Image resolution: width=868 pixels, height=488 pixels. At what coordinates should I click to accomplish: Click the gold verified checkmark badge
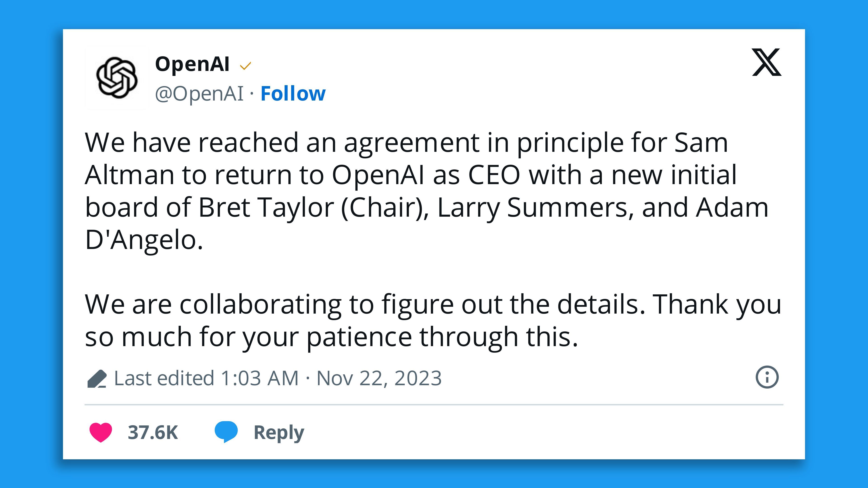(245, 66)
